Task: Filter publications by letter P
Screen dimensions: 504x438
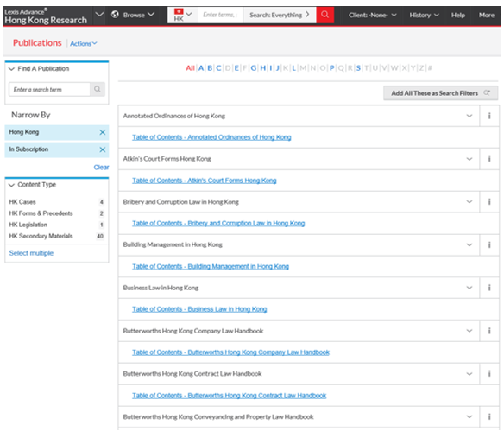Action: pyautogui.click(x=331, y=68)
